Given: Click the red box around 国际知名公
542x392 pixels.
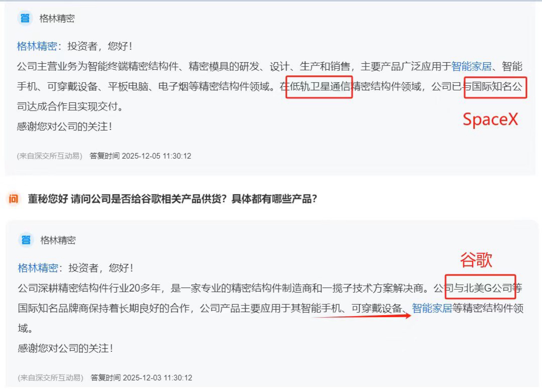Looking at the screenshot, I should [495, 87].
